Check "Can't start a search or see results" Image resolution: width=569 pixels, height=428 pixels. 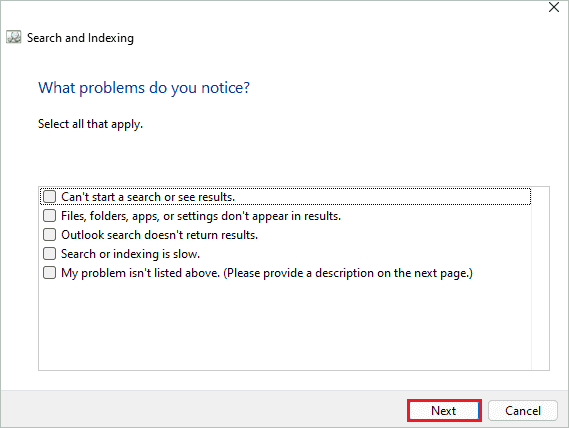point(49,197)
